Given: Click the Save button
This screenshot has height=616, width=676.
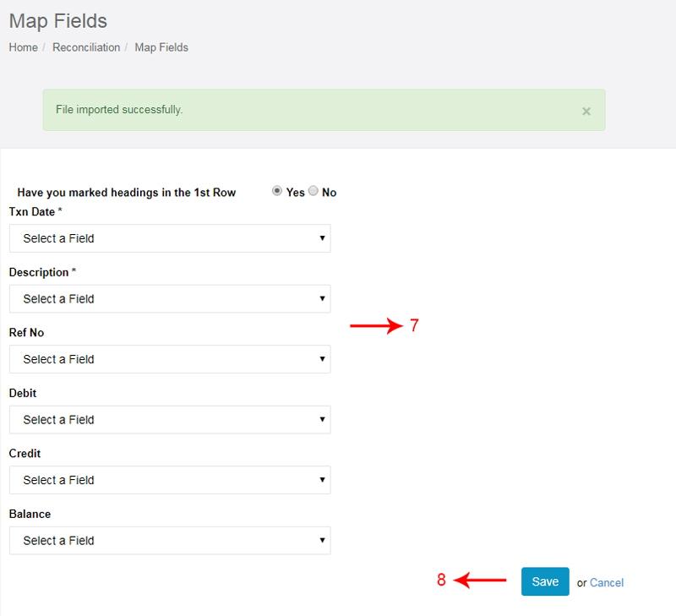Looking at the screenshot, I should (x=545, y=581).
